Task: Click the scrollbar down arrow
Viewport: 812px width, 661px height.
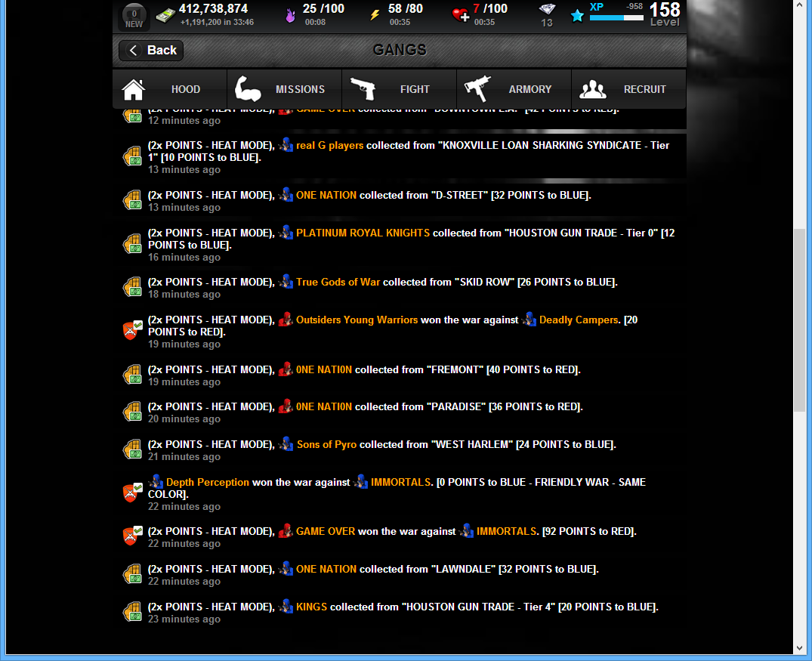Action: (800, 648)
